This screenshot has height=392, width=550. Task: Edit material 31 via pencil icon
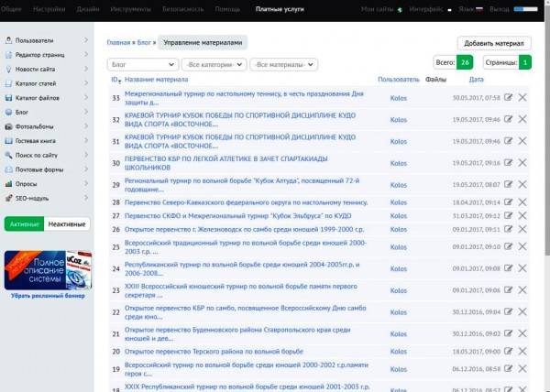(508, 141)
